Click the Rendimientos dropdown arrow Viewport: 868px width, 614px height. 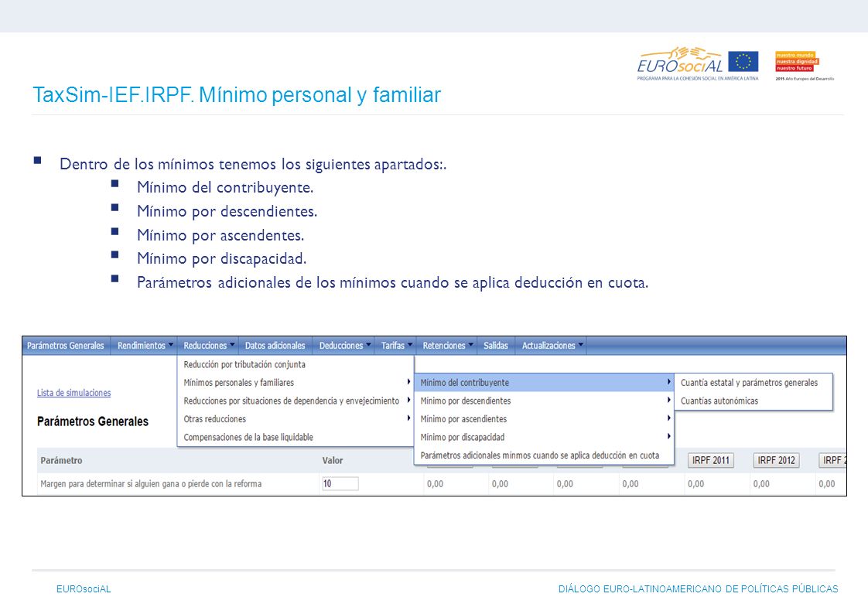(x=170, y=345)
